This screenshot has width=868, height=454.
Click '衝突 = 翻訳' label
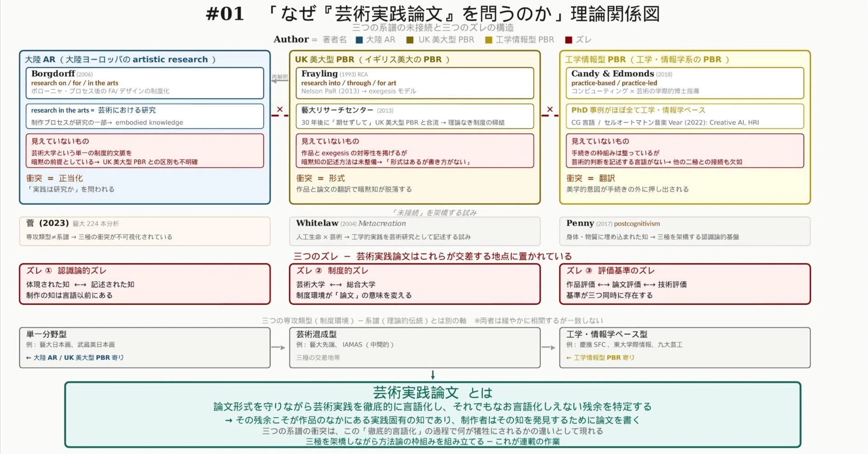click(590, 178)
